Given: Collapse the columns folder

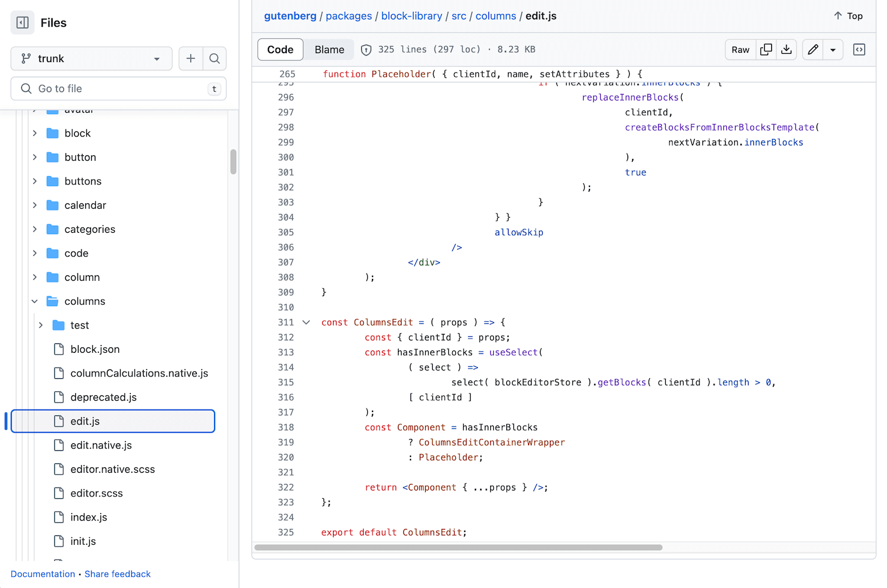Looking at the screenshot, I should pyautogui.click(x=35, y=301).
